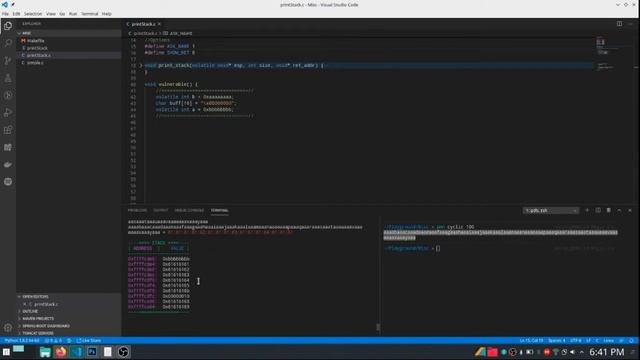640x360 pixels.
Task: Click the Wi-Fi network tray icon
Action: click(x=556, y=352)
